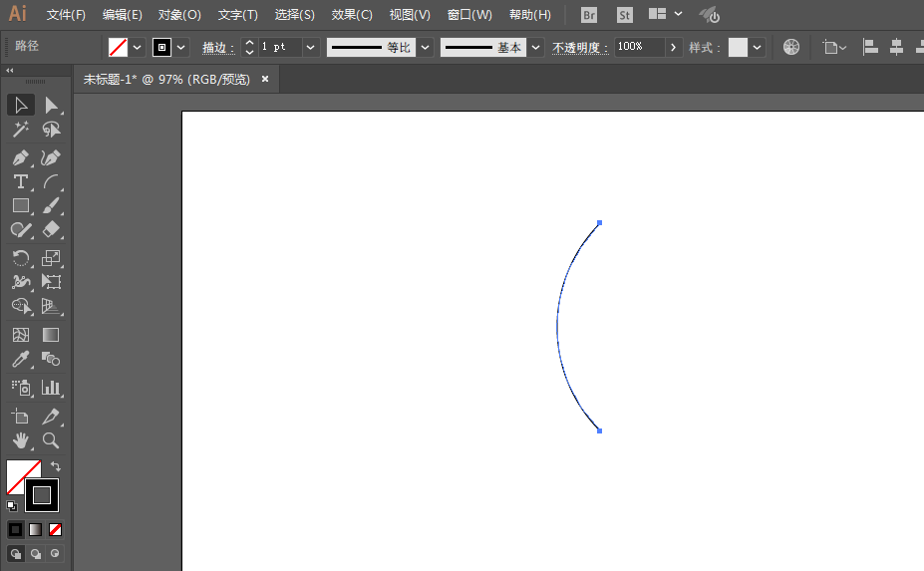Open 效果(C) menu
Image resolution: width=924 pixels, height=571 pixels.
(352, 15)
